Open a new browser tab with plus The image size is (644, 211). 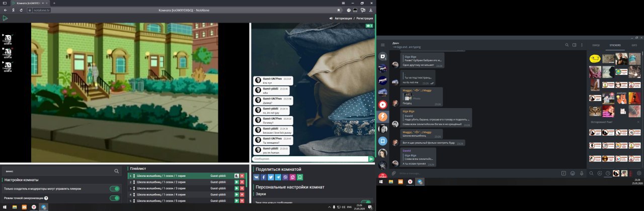(x=54, y=3)
